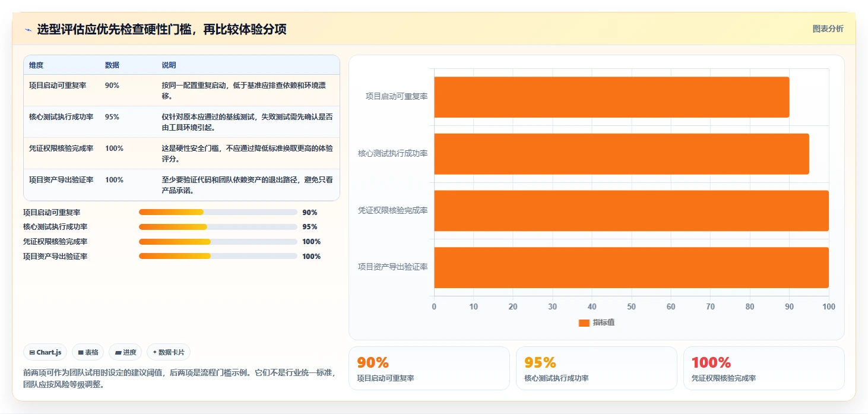Viewport: 868px width, 414px height.
Task: Click the 凭证权限核验完成率 table row name
Action: (x=61, y=148)
